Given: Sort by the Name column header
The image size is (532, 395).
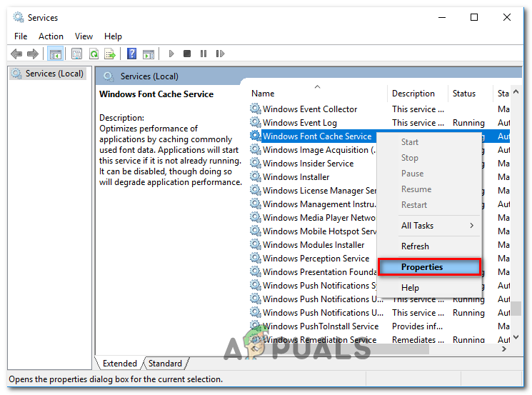Looking at the screenshot, I should point(318,94).
